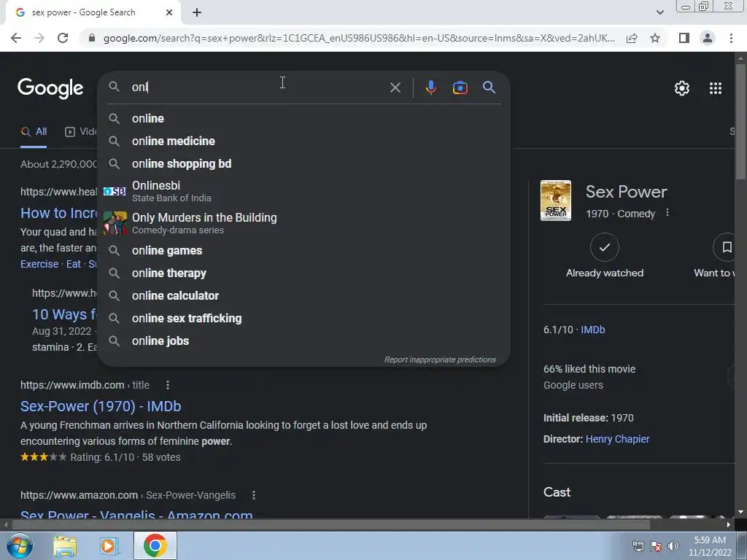
Task: Select suggestion 'online'
Action: tap(303, 119)
